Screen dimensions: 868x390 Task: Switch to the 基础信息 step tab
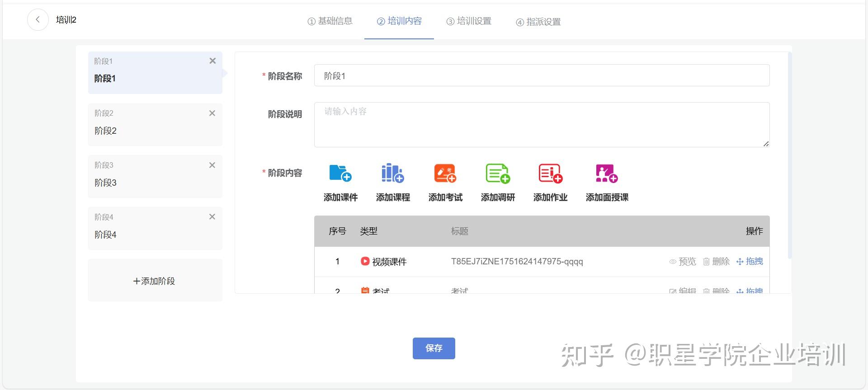(x=330, y=21)
